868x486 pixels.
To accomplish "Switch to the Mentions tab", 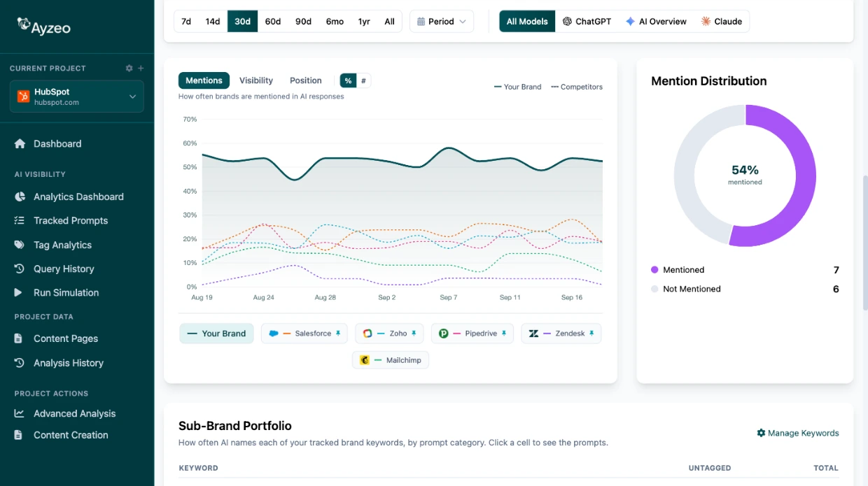I will [204, 80].
